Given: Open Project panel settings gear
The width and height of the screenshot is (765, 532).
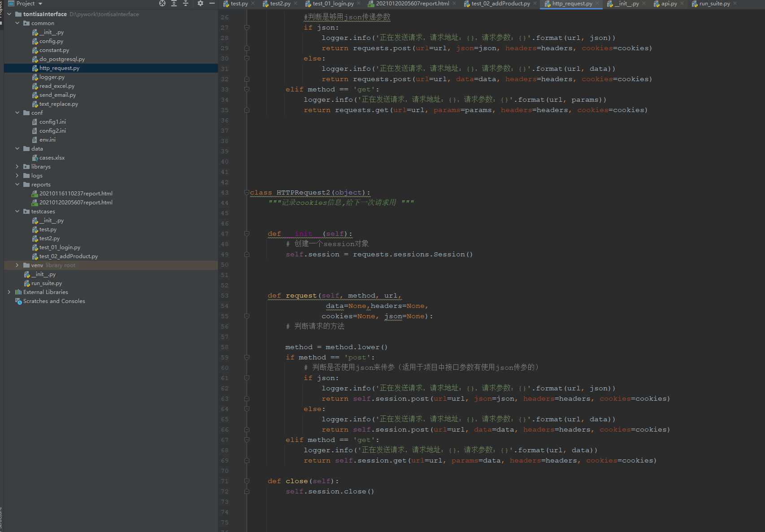Looking at the screenshot, I should (x=200, y=4).
